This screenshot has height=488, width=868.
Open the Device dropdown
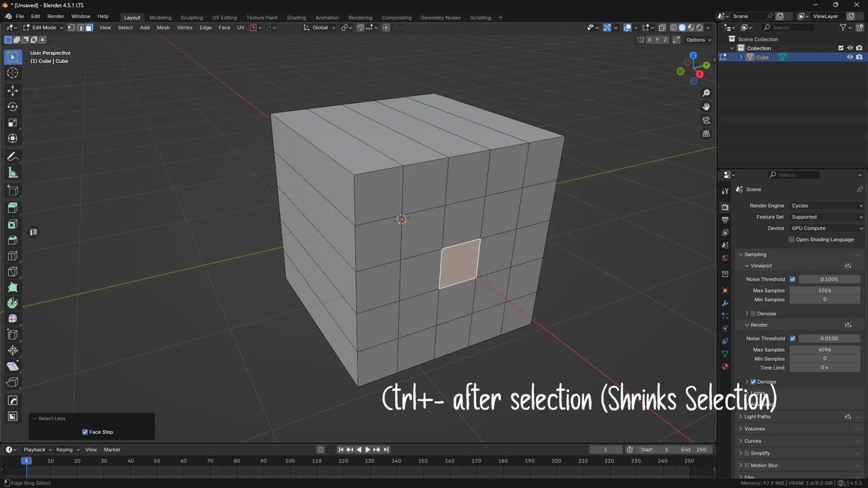click(x=826, y=228)
